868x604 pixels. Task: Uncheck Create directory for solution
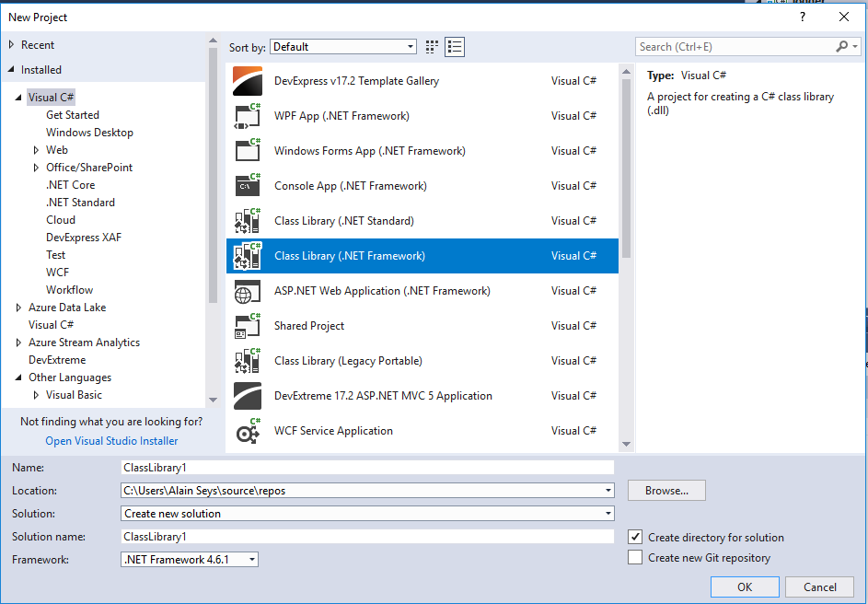(x=635, y=537)
